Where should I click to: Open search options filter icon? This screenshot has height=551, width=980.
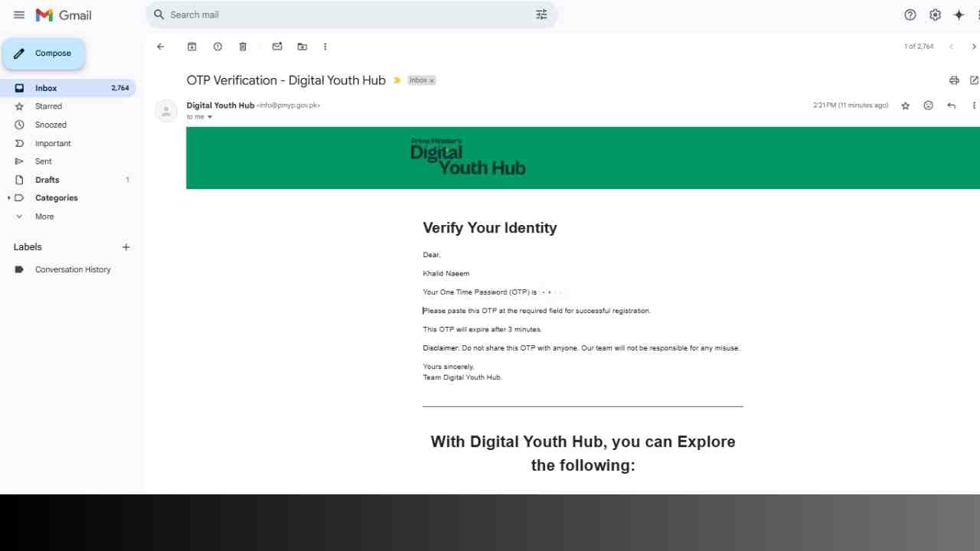coord(541,15)
